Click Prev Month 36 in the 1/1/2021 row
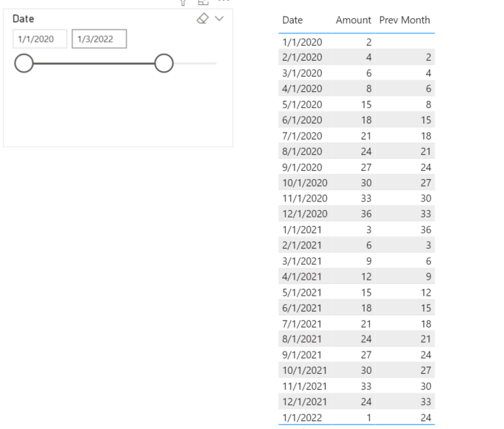Screen dimensions: 504x429 426,230
